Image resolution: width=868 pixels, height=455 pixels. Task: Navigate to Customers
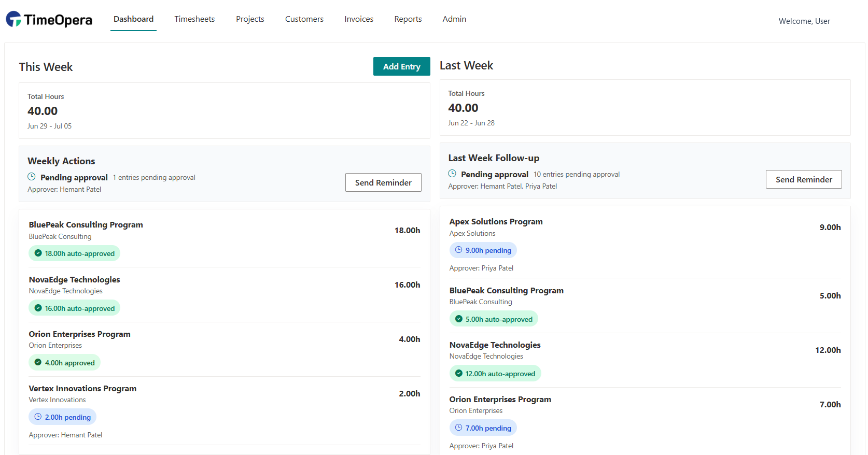pyautogui.click(x=304, y=19)
